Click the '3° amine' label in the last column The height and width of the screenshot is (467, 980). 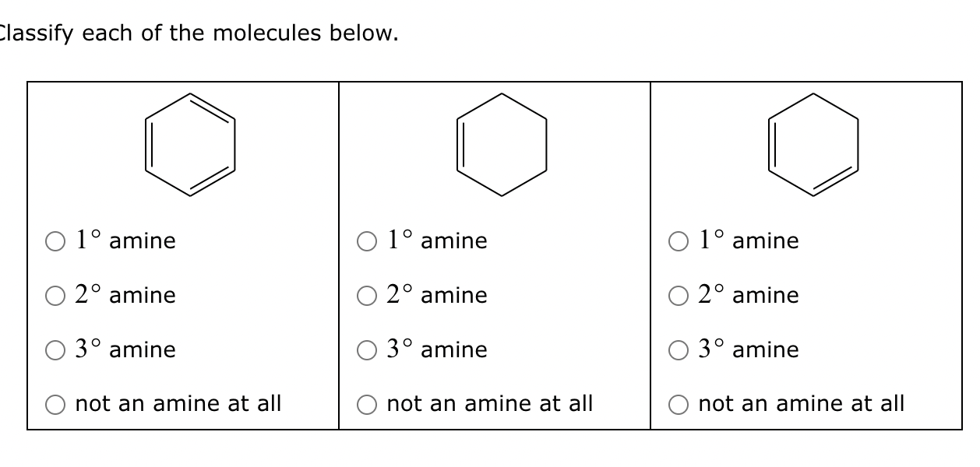[748, 349]
